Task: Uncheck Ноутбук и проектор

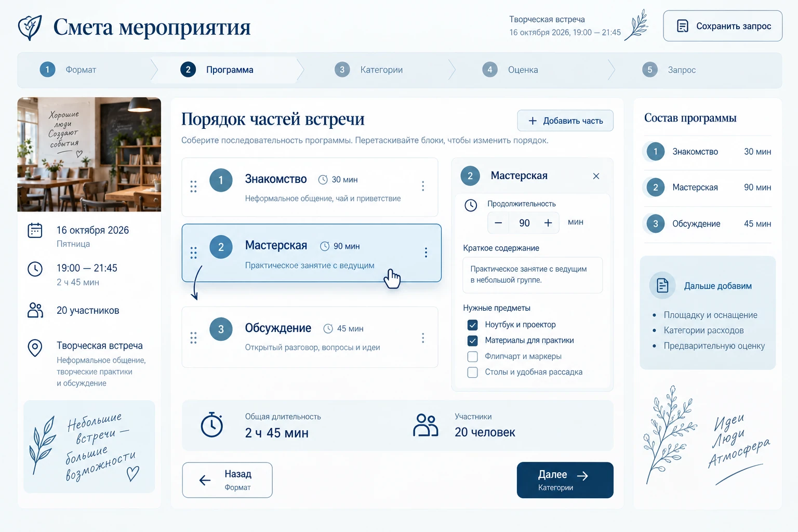Action: [473, 325]
